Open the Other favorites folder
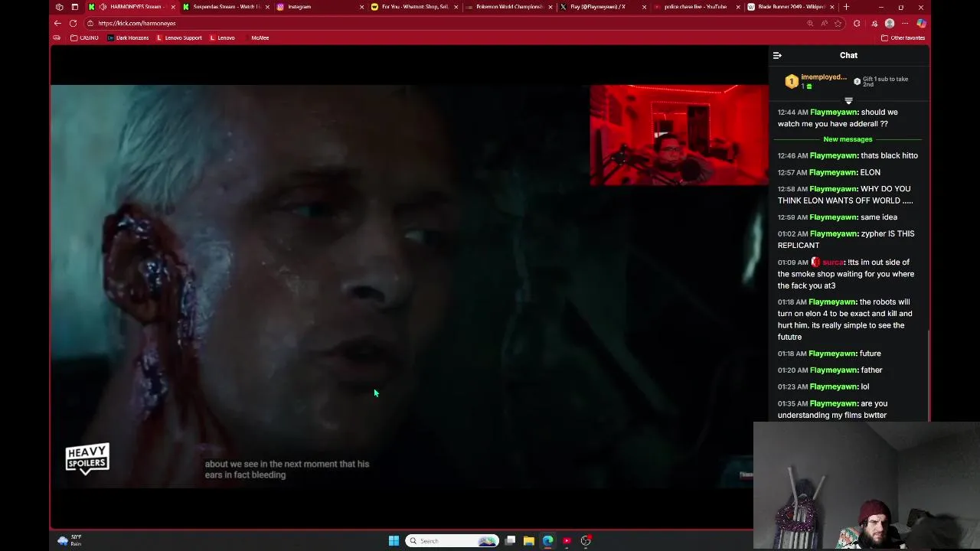The height and width of the screenshot is (551, 980). tap(903, 37)
